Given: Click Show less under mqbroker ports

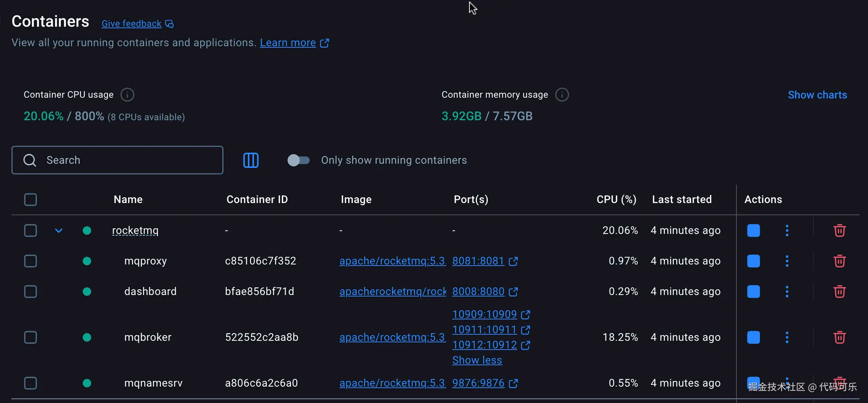Looking at the screenshot, I should [477, 360].
